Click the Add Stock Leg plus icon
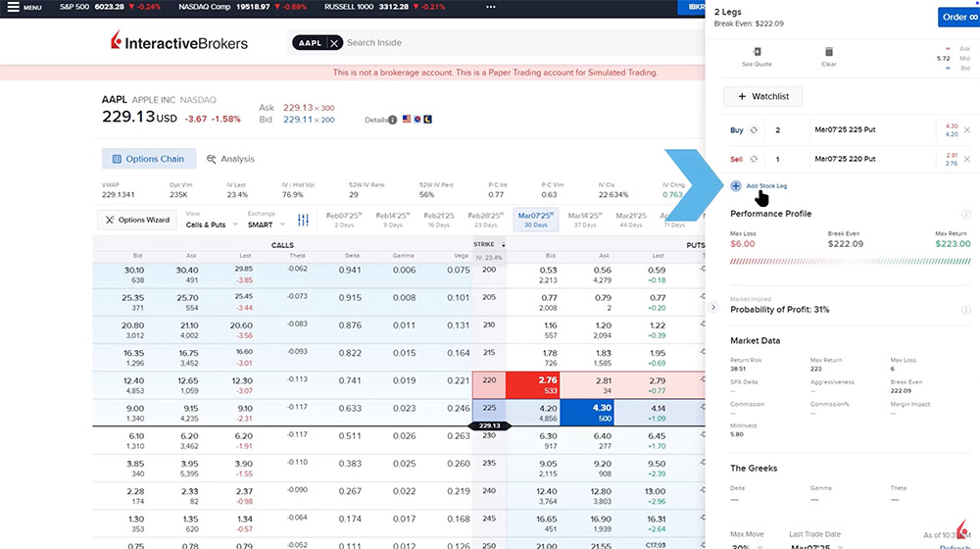 pyautogui.click(x=736, y=185)
